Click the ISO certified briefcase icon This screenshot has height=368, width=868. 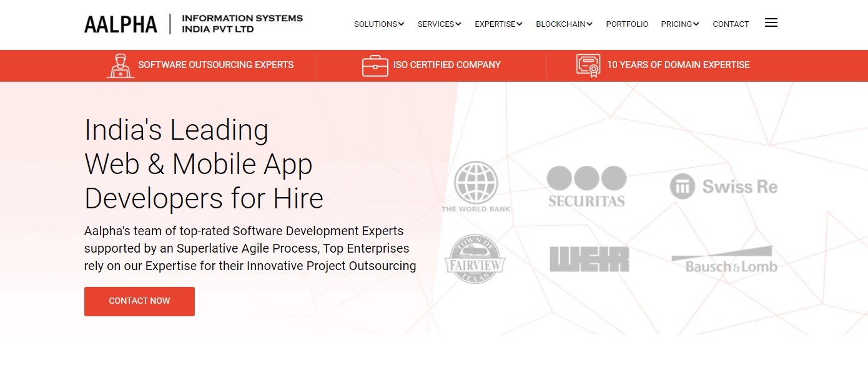375,65
